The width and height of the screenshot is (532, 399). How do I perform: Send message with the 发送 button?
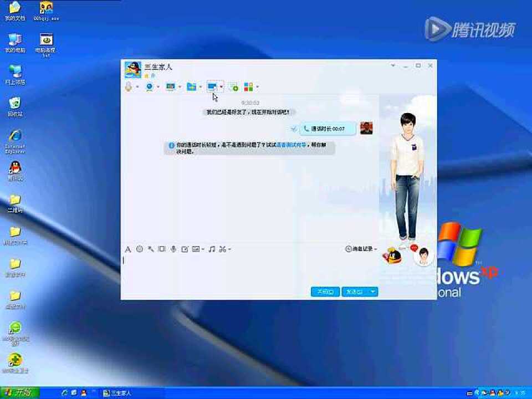[x=355, y=292]
